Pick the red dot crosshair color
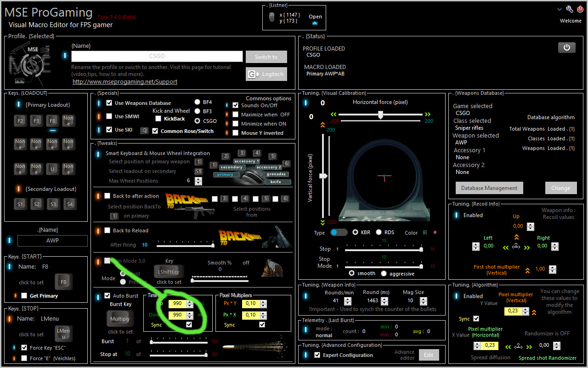This screenshot has height=368, width=588. coord(435,232)
